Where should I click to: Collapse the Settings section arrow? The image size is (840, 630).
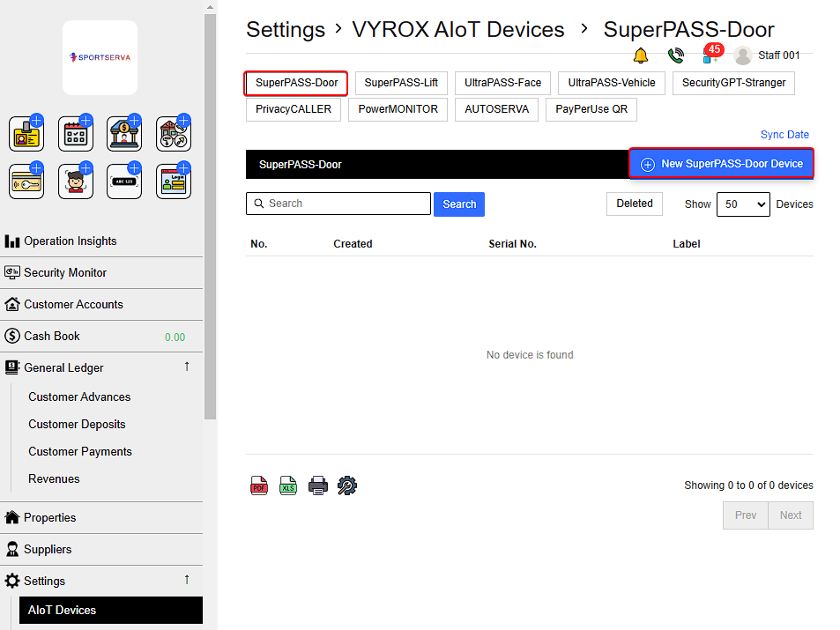coord(187,580)
